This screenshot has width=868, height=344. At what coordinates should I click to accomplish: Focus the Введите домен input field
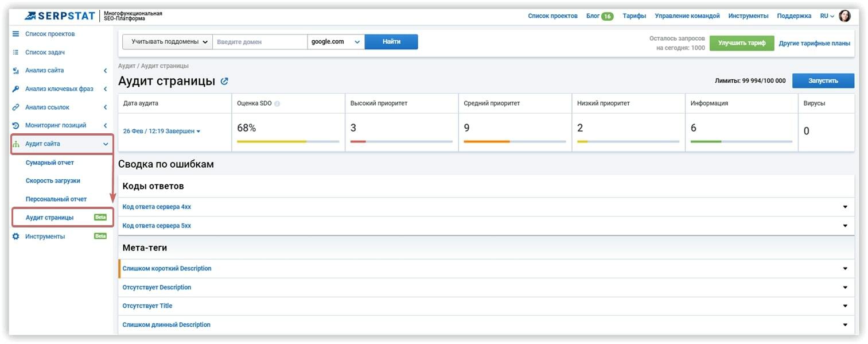point(260,42)
